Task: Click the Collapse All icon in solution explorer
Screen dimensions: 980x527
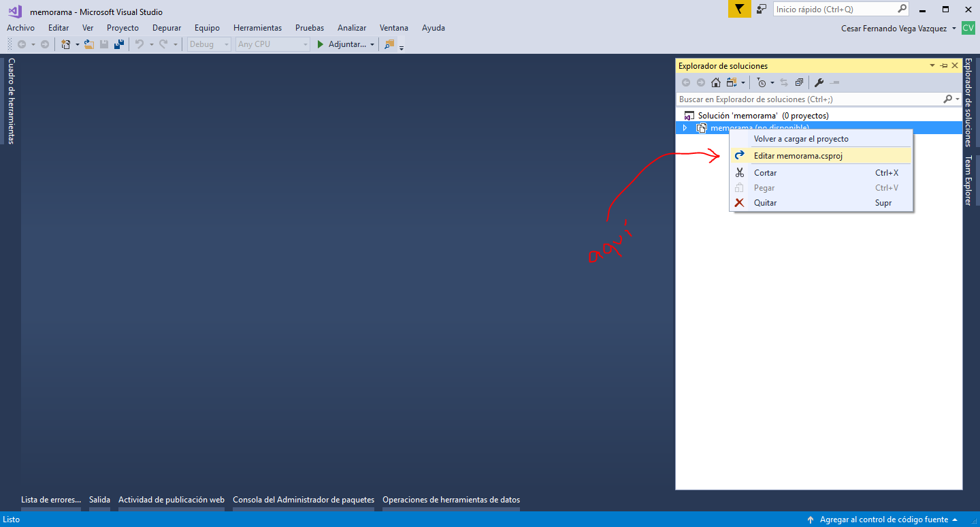Action: click(799, 82)
